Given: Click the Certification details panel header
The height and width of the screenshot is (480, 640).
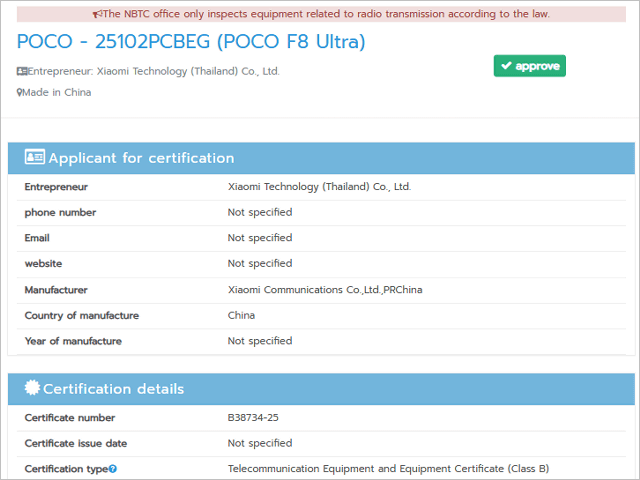Looking at the screenshot, I should pyautogui.click(x=321, y=389).
